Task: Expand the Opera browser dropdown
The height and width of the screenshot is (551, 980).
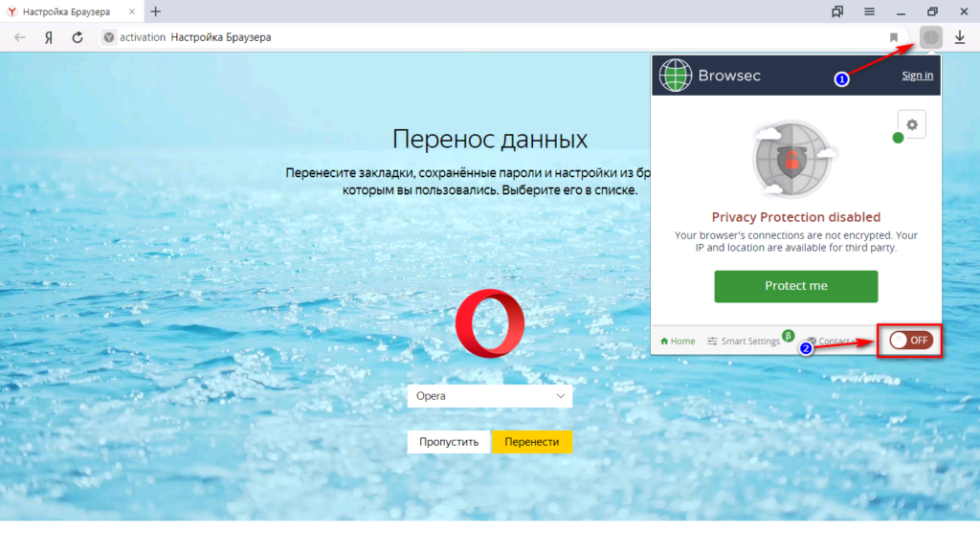Action: 490,396
